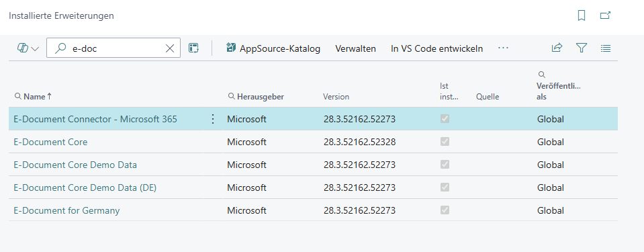The height and width of the screenshot is (252, 644).
Task: Click installed checkbox for E-Document Connector
Action: pyautogui.click(x=445, y=119)
